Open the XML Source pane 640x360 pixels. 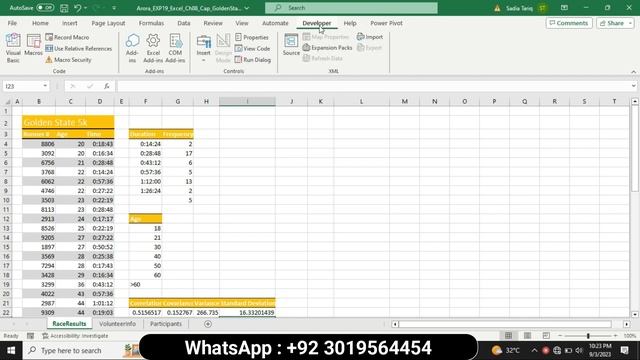(x=291, y=45)
